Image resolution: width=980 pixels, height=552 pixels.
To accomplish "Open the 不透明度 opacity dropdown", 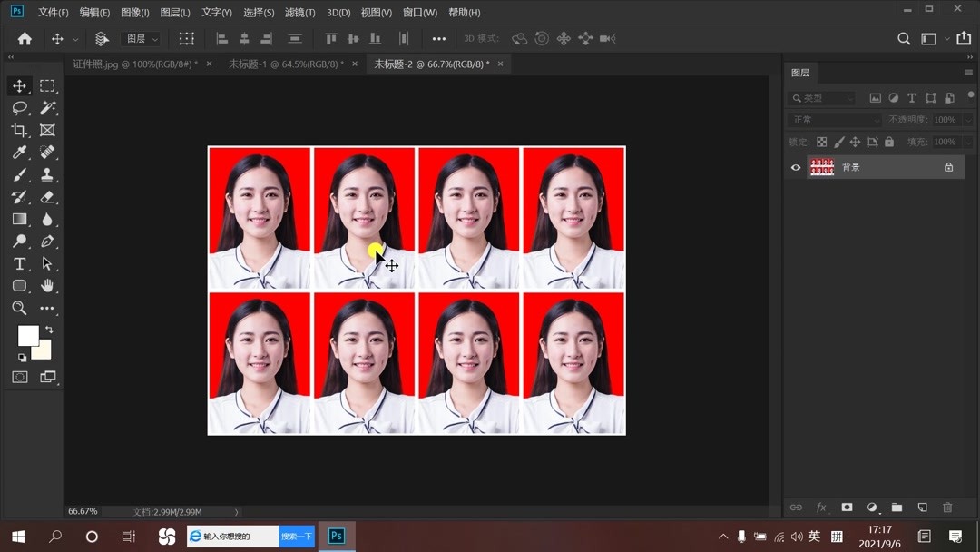I will tap(968, 120).
